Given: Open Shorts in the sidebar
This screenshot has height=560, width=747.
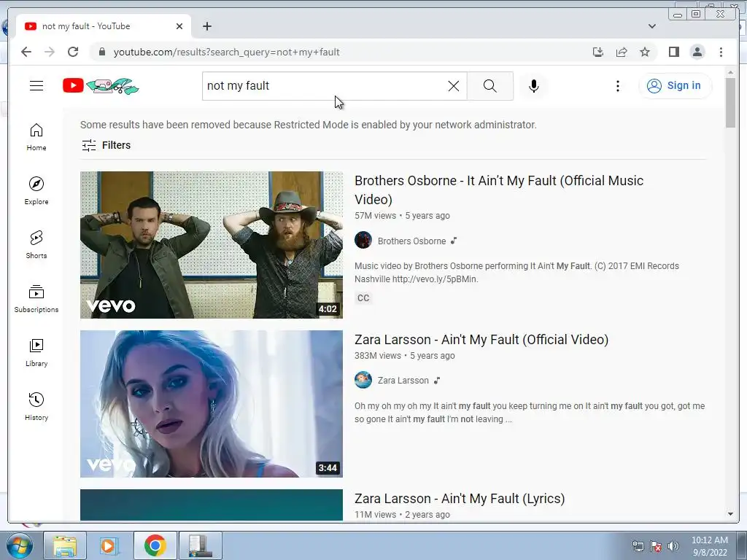Looking at the screenshot, I should tap(36, 245).
